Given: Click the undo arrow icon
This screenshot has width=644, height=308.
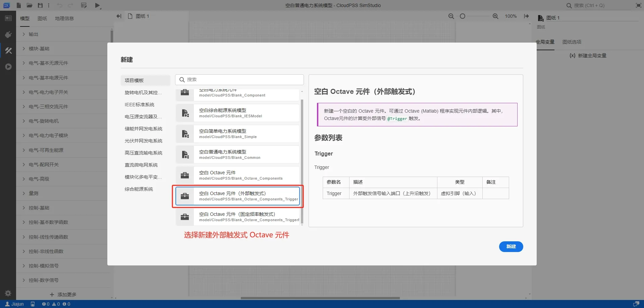Looking at the screenshot, I should [x=60, y=5].
